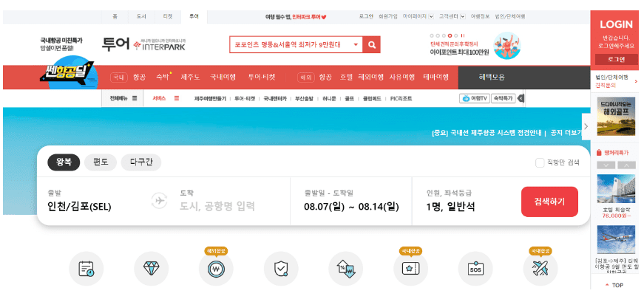Expand the 마이페이지 dropdown

431,17
